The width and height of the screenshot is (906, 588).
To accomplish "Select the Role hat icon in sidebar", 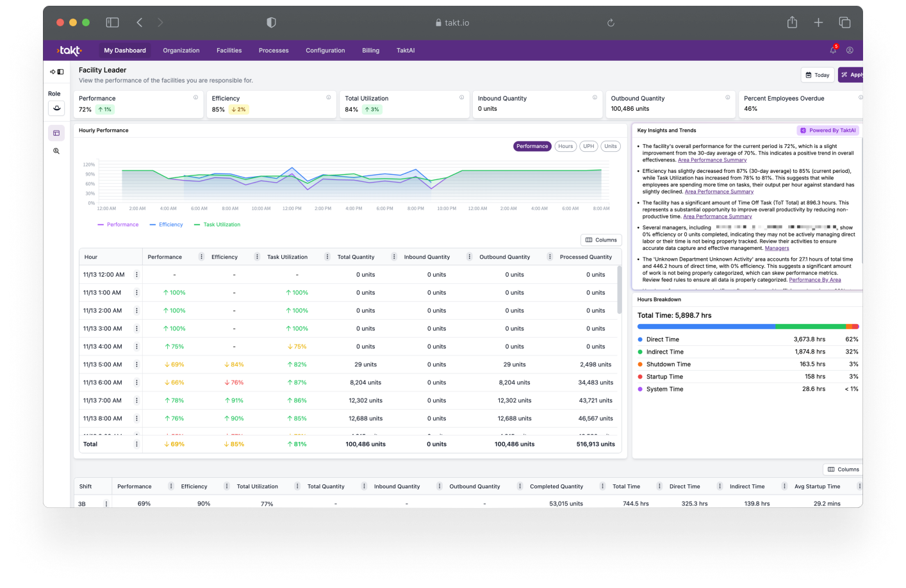I will [x=56, y=108].
